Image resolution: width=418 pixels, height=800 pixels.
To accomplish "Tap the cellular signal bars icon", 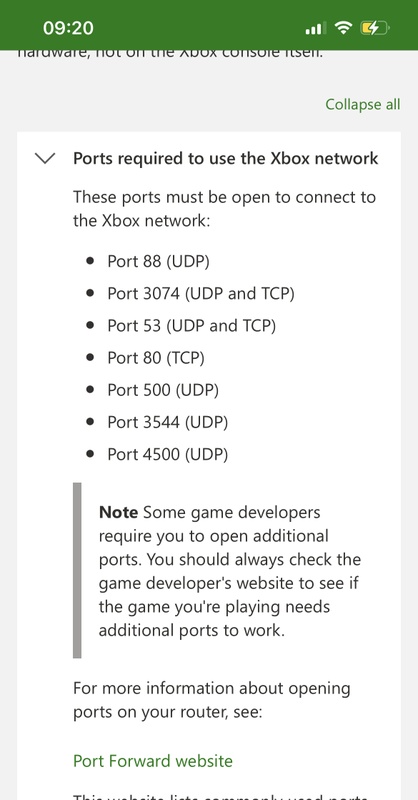I will [x=313, y=29].
